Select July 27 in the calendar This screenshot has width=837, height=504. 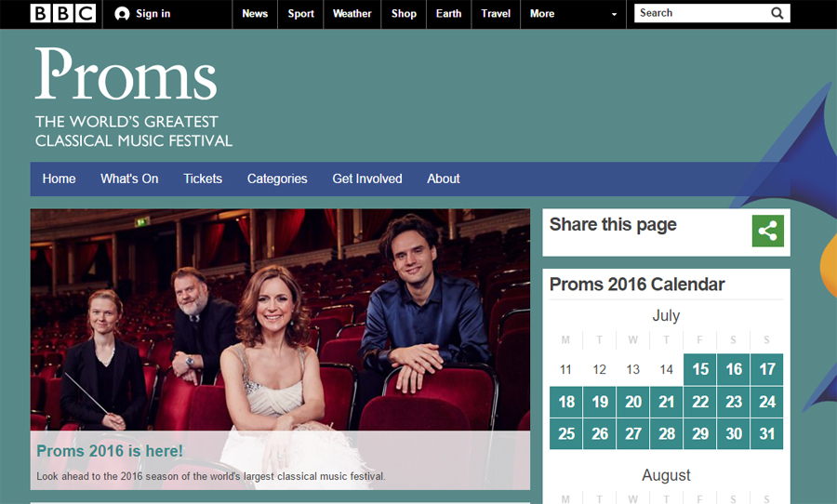(633, 433)
